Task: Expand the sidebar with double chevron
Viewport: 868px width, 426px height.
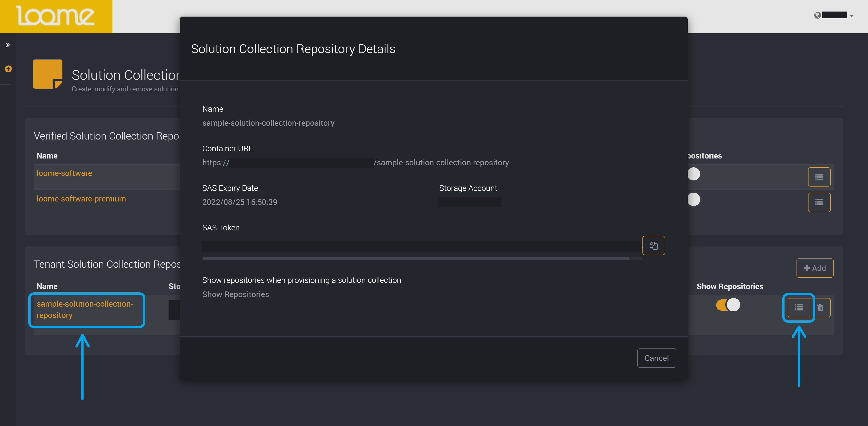Action: (x=8, y=45)
